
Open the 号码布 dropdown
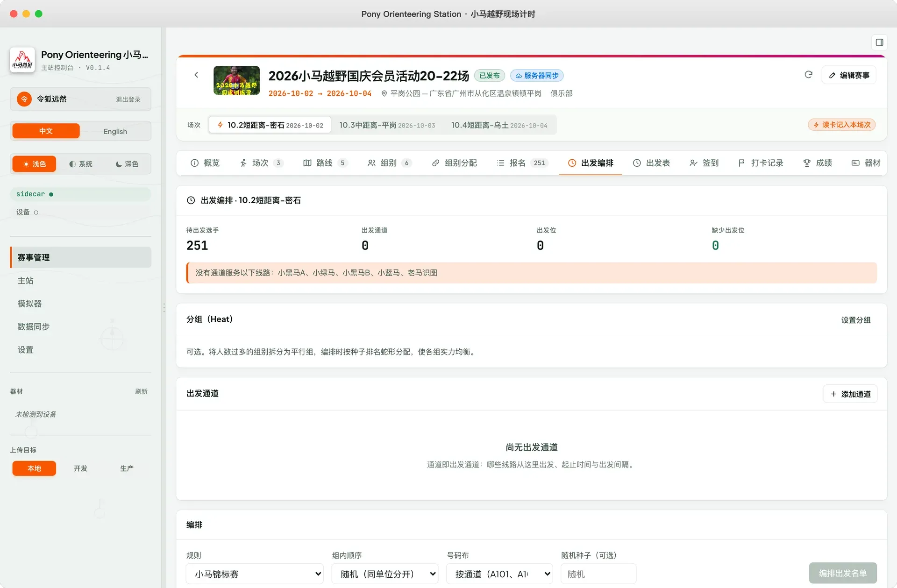pos(499,574)
